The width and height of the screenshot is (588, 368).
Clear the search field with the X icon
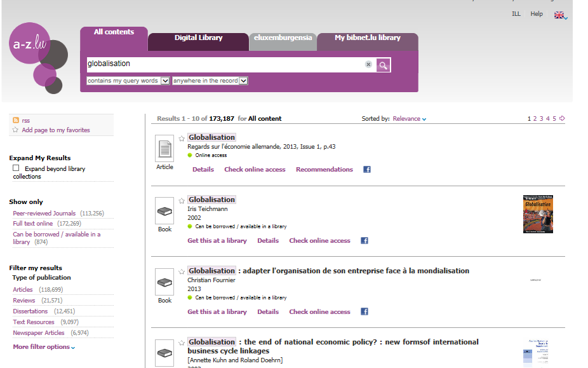click(x=368, y=64)
